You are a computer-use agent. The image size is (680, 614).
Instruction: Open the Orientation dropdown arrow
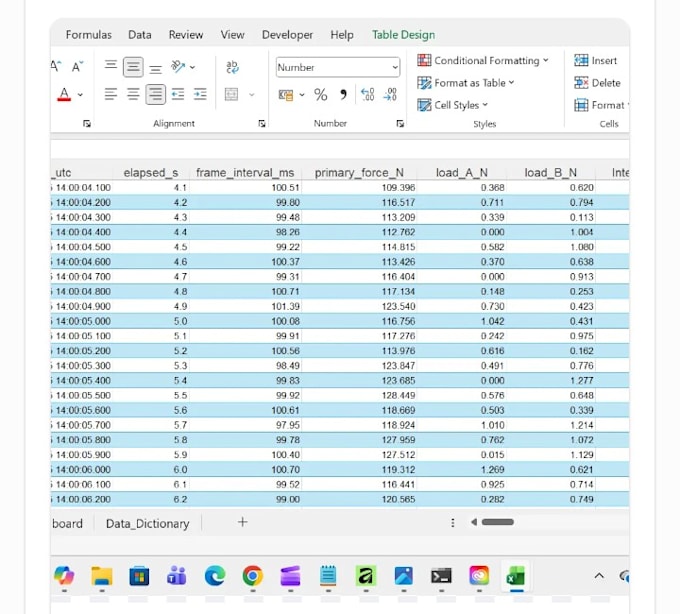coord(192,67)
